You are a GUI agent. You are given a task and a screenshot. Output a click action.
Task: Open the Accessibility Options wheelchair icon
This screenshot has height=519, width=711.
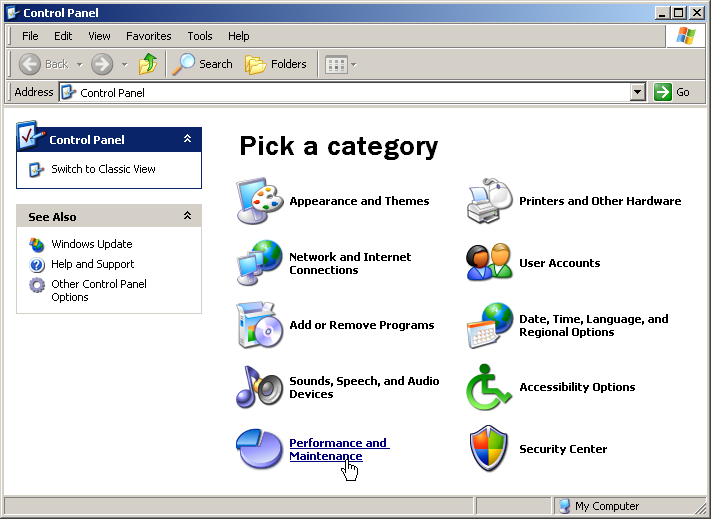[489, 387]
